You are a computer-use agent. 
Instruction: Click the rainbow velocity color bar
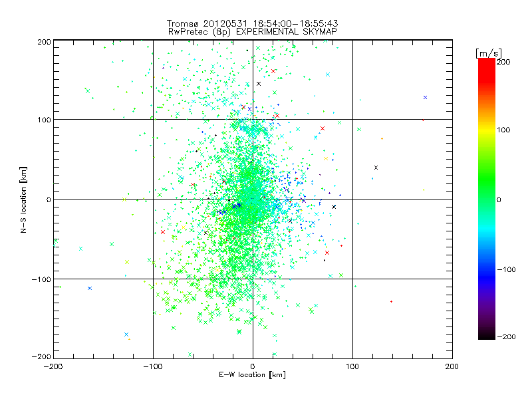tap(487, 199)
